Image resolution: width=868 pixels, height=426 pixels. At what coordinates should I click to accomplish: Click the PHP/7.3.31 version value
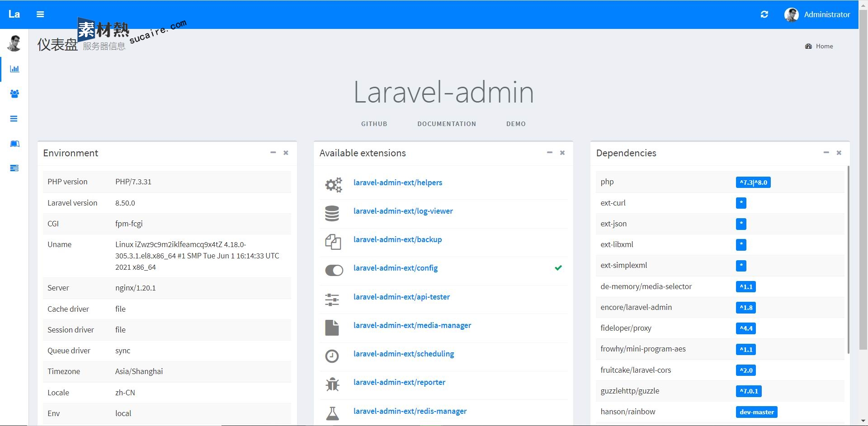pyautogui.click(x=133, y=182)
